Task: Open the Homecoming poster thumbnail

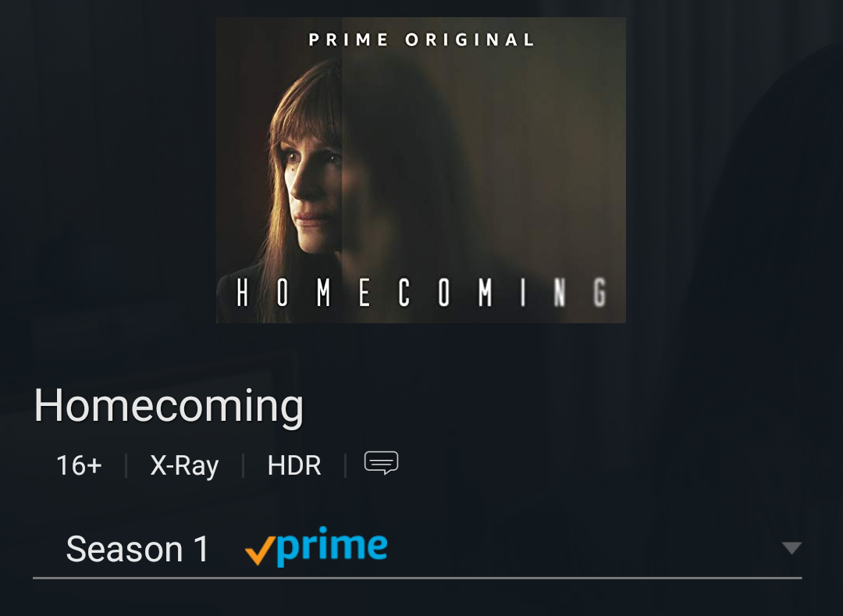Action: [x=421, y=170]
